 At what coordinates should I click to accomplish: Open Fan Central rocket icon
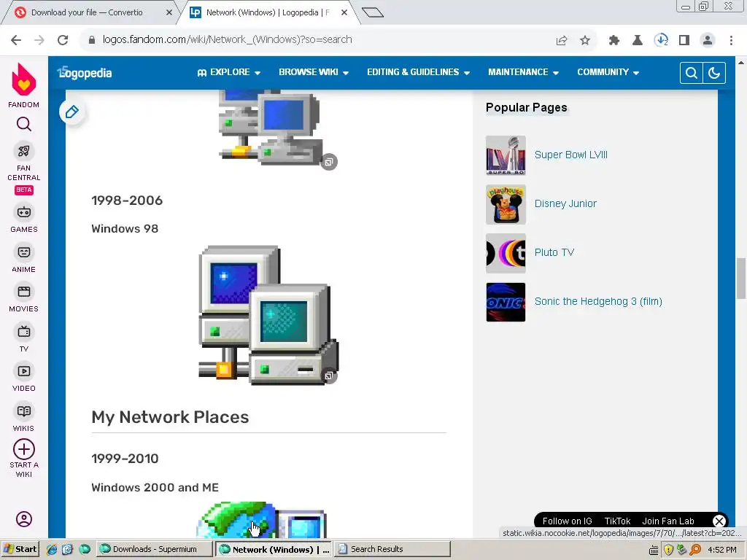pyautogui.click(x=24, y=151)
